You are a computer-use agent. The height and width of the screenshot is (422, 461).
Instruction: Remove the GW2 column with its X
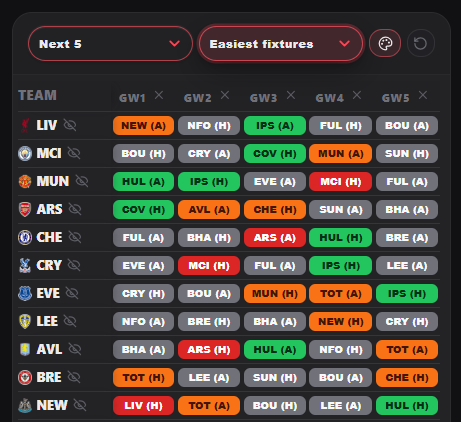[225, 95]
